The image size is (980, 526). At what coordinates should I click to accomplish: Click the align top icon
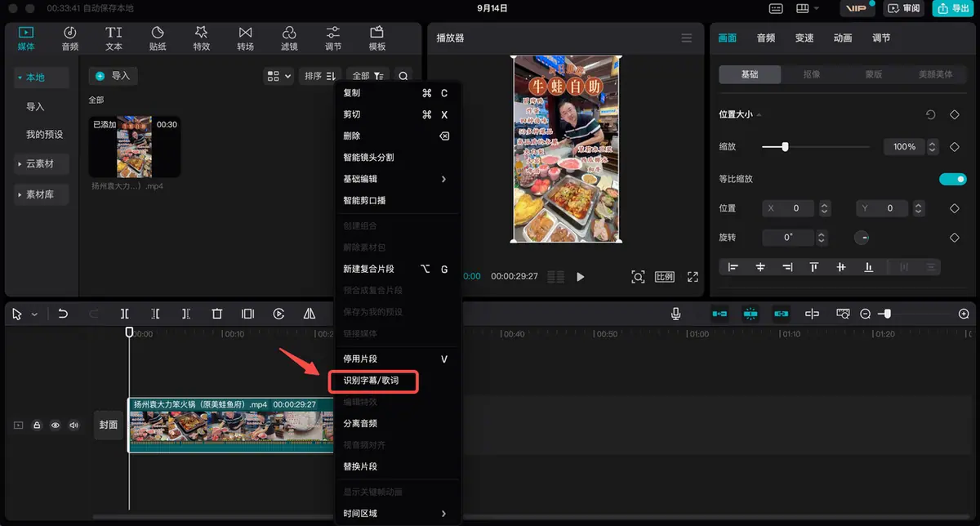pyautogui.click(x=814, y=267)
